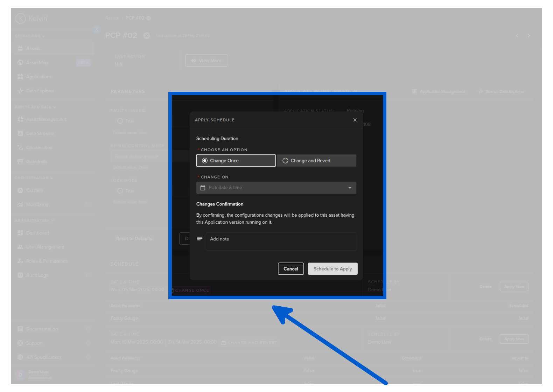Open Audit Logs from the sidebar
This screenshot has width=553, height=392.
click(37, 275)
